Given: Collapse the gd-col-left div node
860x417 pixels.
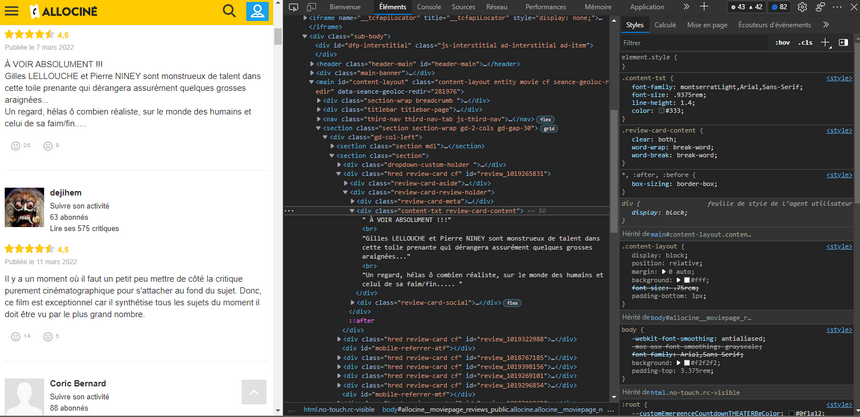Looking at the screenshot, I should [325, 137].
